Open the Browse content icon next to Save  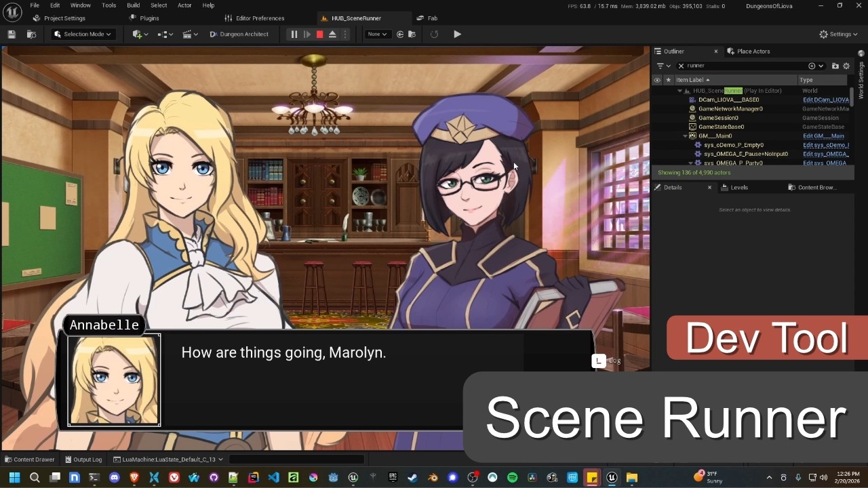click(x=31, y=34)
